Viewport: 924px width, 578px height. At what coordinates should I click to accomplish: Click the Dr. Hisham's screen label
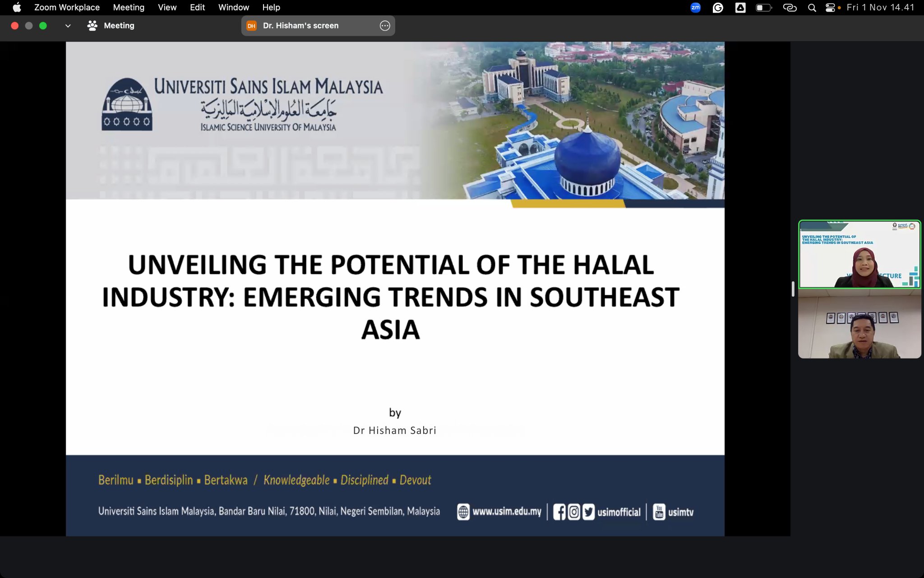[x=300, y=26]
